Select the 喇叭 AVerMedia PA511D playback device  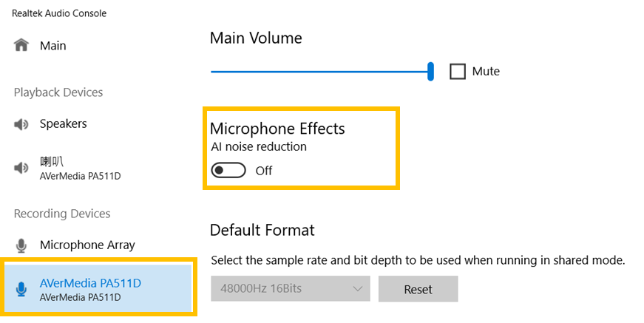click(x=79, y=168)
